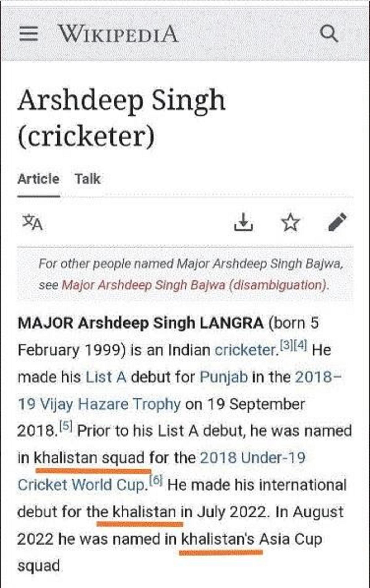Click the Wikipedia logo wordmark
370x588 pixels.
118,34
